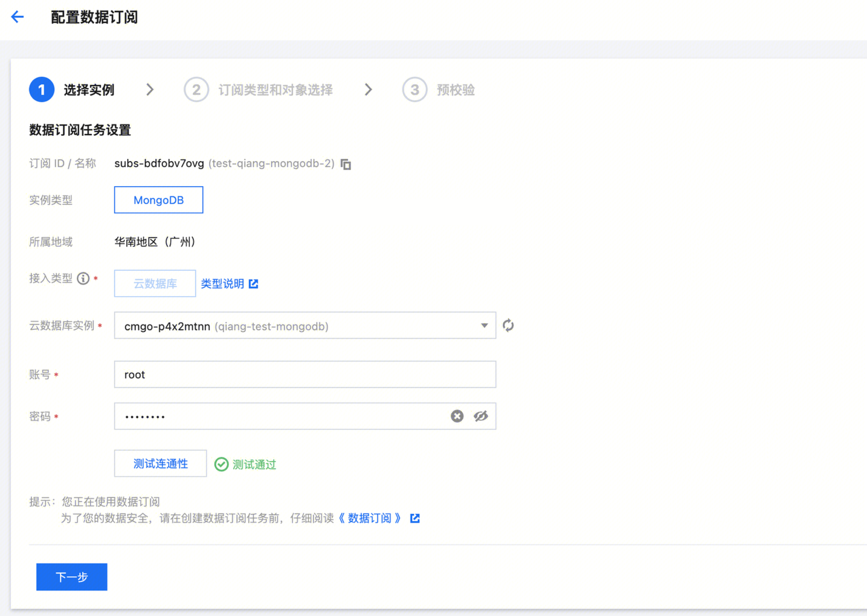This screenshot has height=616, width=867.
Task: Click the chevron before 预校验 step
Action: click(x=368, y=90)
